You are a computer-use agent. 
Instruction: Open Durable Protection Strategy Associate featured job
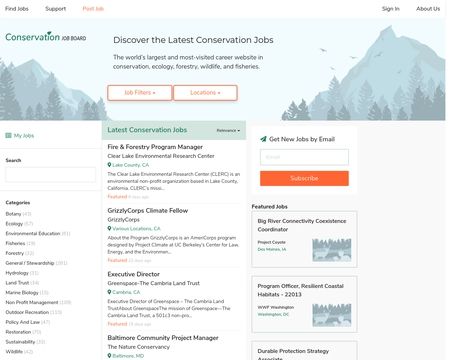pyautogui.click(x=293, y=354)
